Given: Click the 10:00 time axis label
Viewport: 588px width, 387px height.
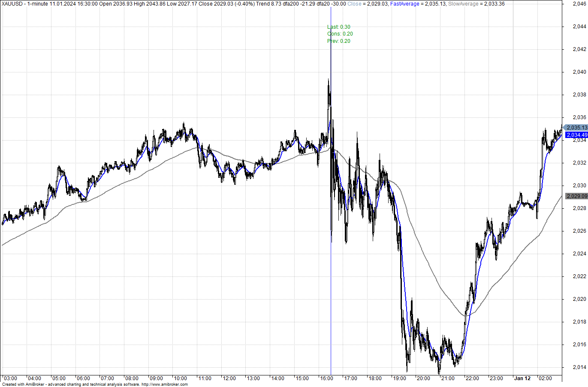Looking at the screenshot, I should click(180, 378).
